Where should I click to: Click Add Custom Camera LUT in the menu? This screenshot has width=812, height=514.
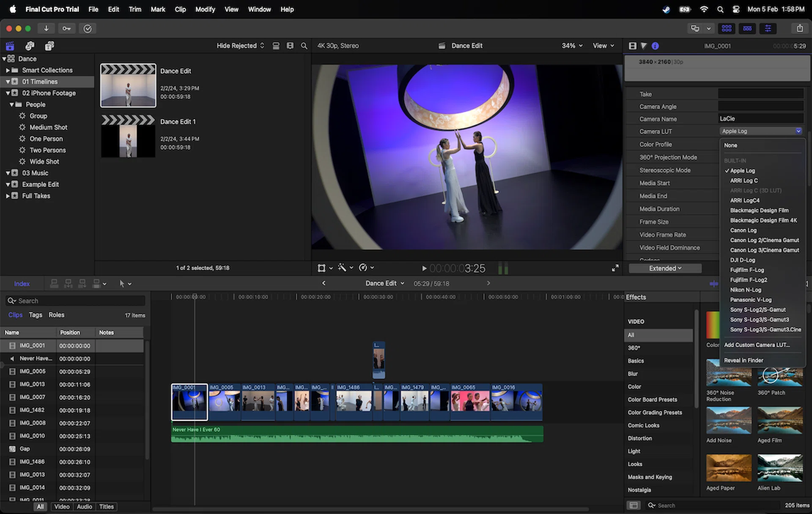757,345
